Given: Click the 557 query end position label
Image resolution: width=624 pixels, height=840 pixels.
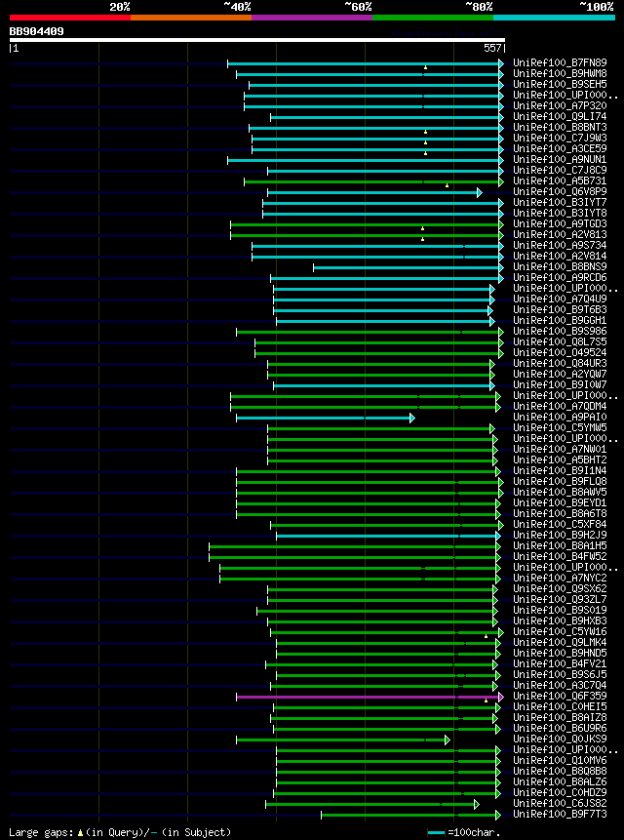Looking at the screenshot, I should pos(493,48).
